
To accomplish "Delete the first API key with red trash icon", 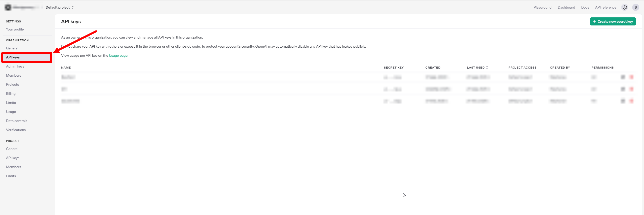I will click(631, 77).
